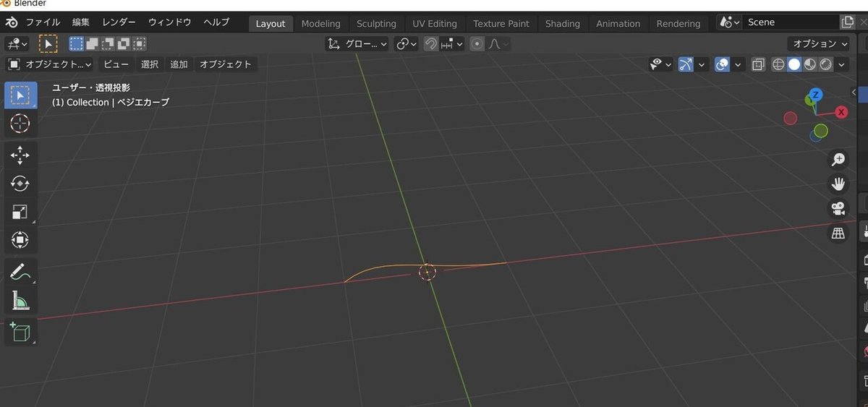Viewport: 868px width, 407px height.
Task: Open the オブジェクト viewport menu
Action: (x=226, y=64)
